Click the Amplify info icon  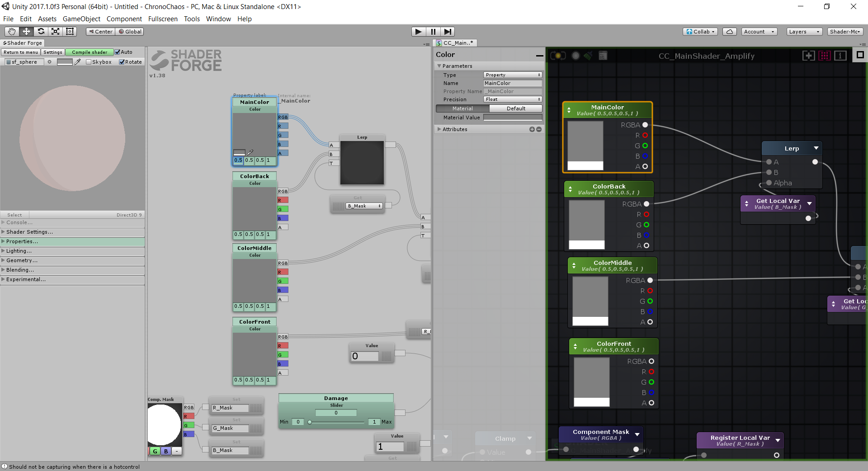[840, 56]
